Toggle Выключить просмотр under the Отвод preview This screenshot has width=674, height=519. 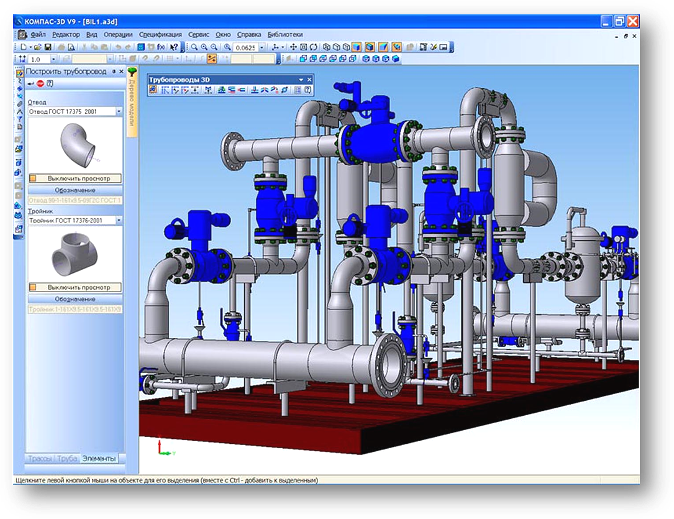tap(76, 178)
